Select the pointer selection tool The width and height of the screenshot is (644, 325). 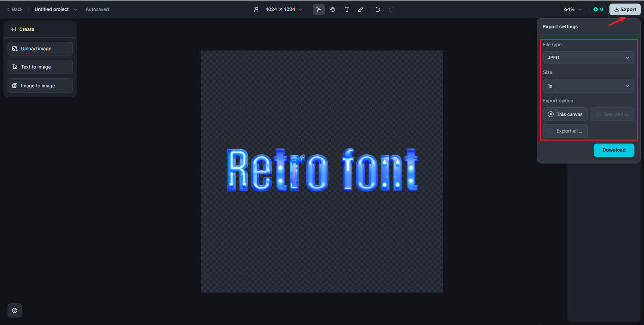click(x=318, y=9)
